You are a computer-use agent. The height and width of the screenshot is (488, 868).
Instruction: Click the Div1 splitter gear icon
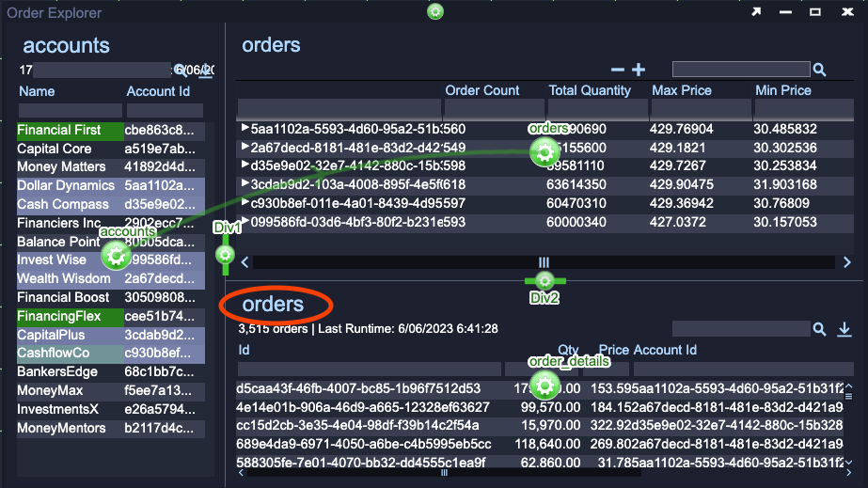click(225, 254)
